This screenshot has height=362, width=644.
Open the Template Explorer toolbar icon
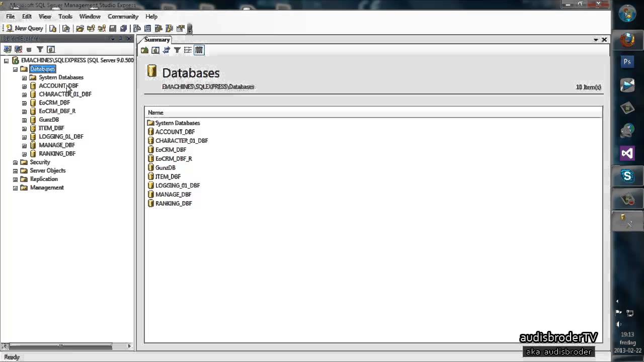(x=169, y=29)
